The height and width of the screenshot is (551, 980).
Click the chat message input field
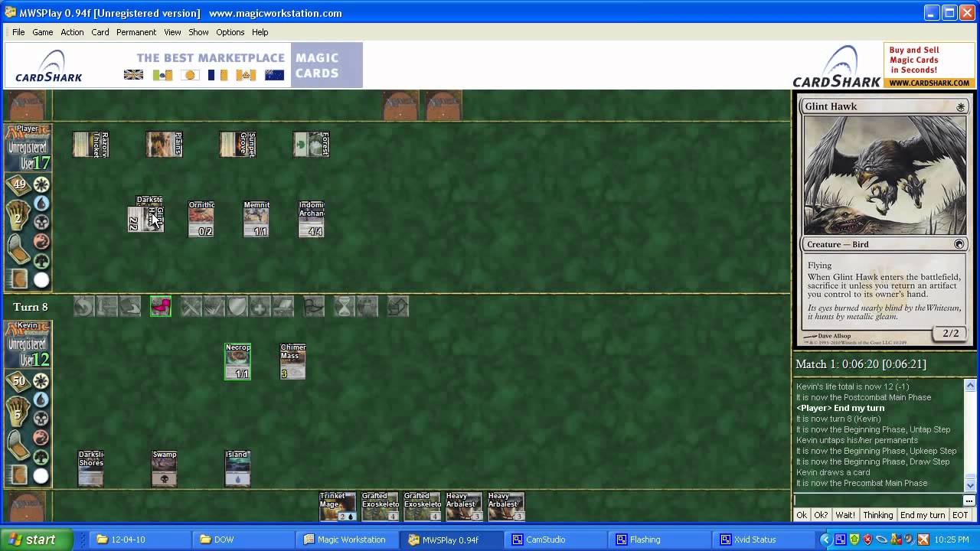877,500
